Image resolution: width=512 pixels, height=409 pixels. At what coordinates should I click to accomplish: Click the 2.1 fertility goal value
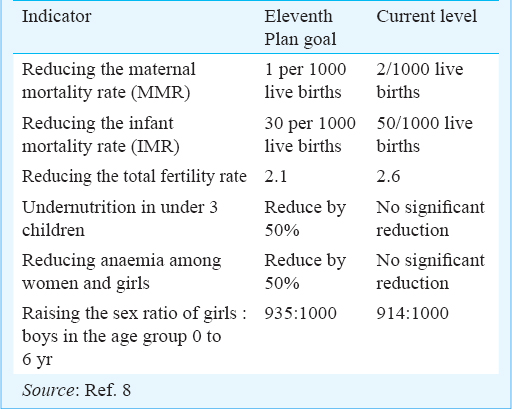pos(276,176)
